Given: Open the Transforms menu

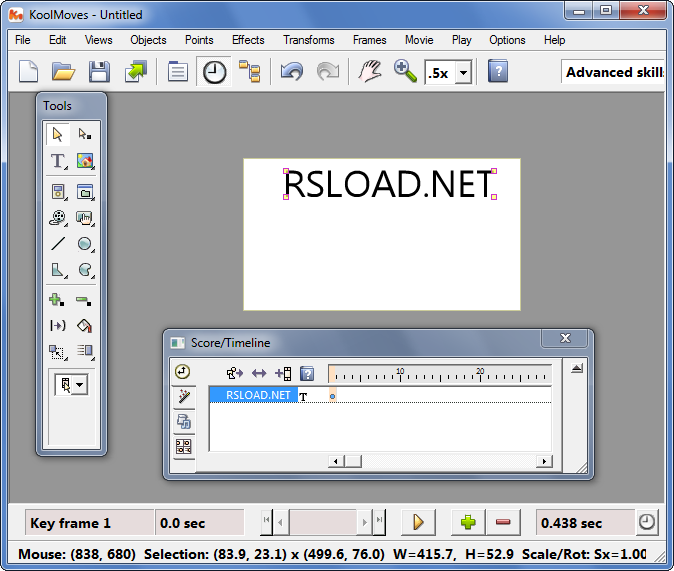Looking at the screenshot, I should pos(309,40).
